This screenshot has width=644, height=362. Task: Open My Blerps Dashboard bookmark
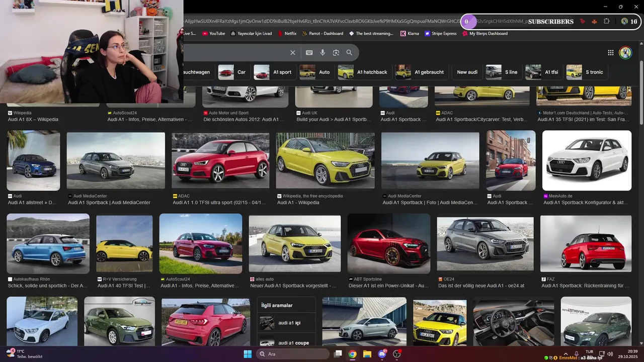485,34
